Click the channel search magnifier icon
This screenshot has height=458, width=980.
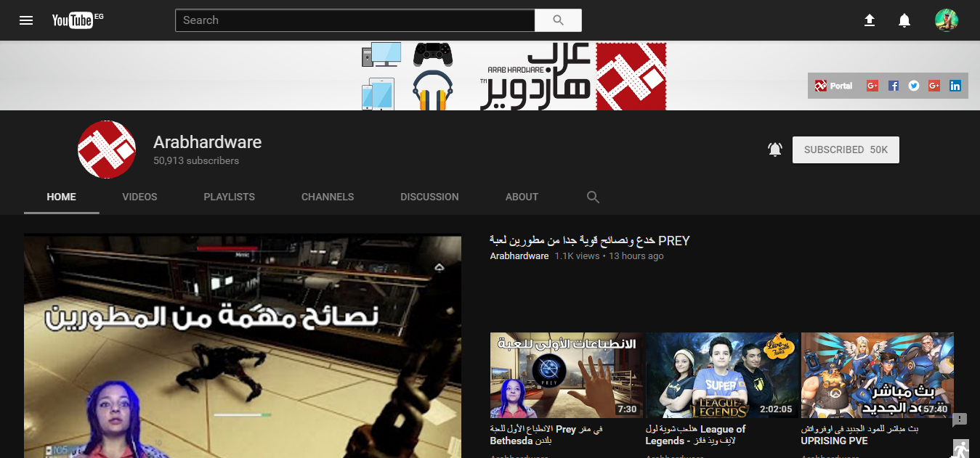593,197
